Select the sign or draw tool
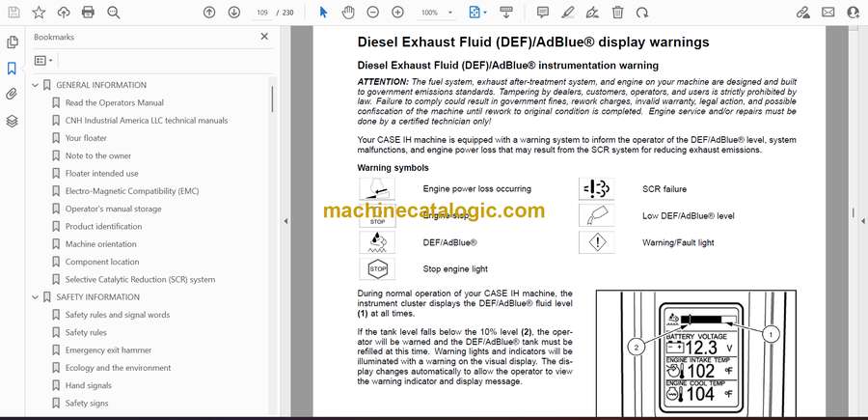This screenshot has height=420, width=868. click(592, 13)
